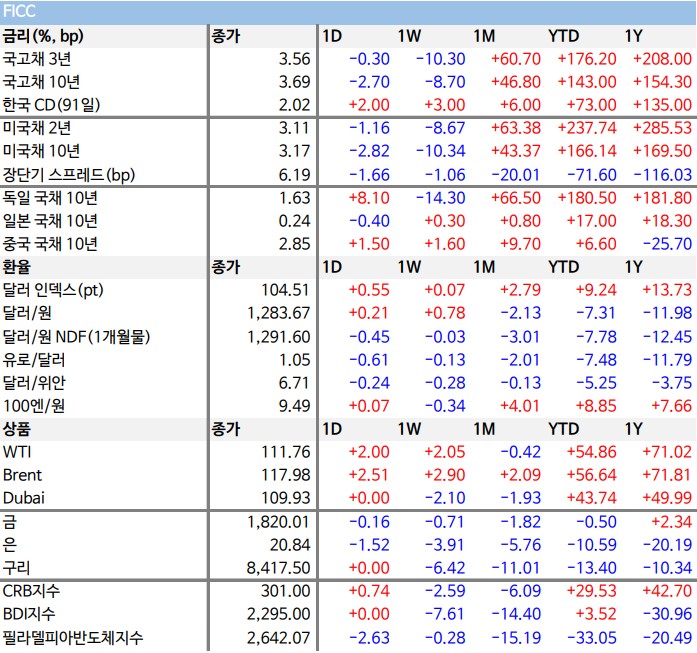Image resolution: width=697 pixels, height=653 pixels.
Task: Select the semiconductor index value 2,642.07
Action: pos(279,638)
